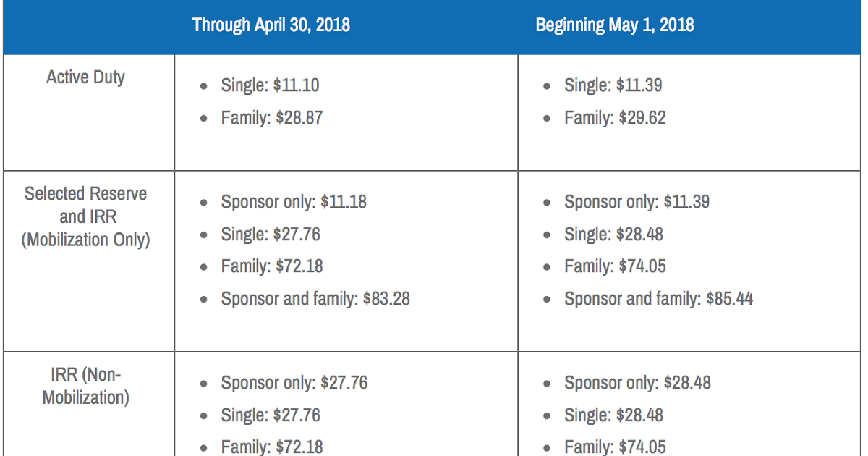Select the "Sponsor only: $27.76" entry
The image size is (868, 456).
pos(294,383)
